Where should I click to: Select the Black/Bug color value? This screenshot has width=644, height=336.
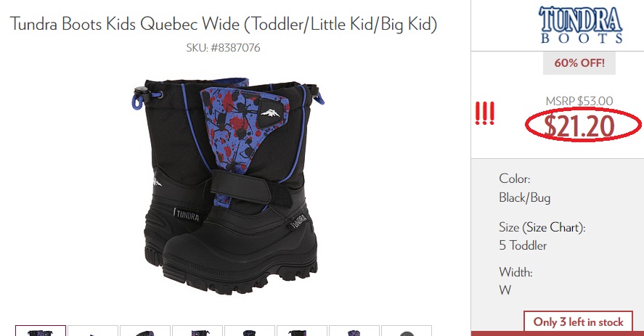point(524,197)
